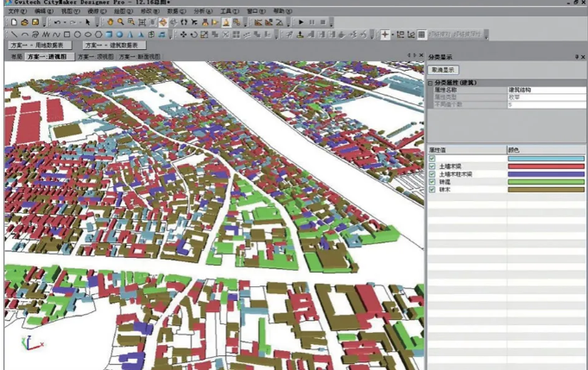Image resolution: width=588 pixels, height=370 pixels.
Task: Open the snap crosshair dropdown arrow
Action: [392, 34]
